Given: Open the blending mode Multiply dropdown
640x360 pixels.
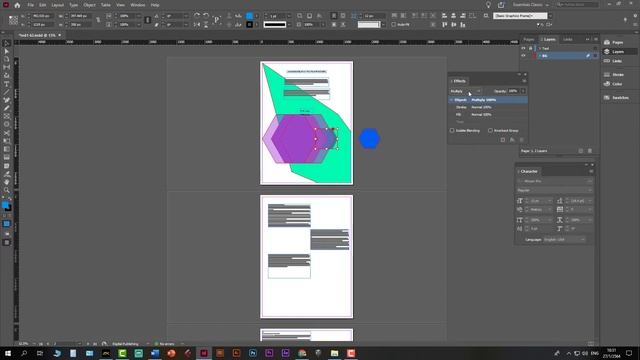Looking at the screenshot, I should pos(466,91).
